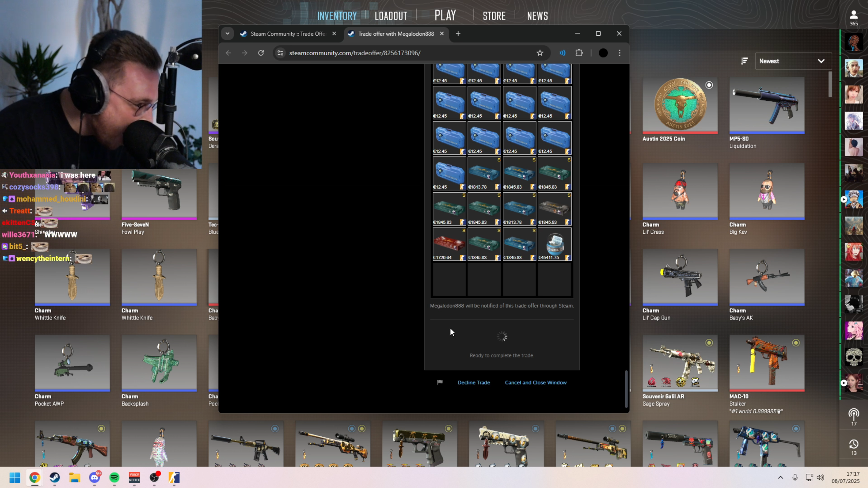This screenshot has height=488, width=868.
Task: Close the Trade offer with Megalodon888 tab
Action: (x=442, y=34)
